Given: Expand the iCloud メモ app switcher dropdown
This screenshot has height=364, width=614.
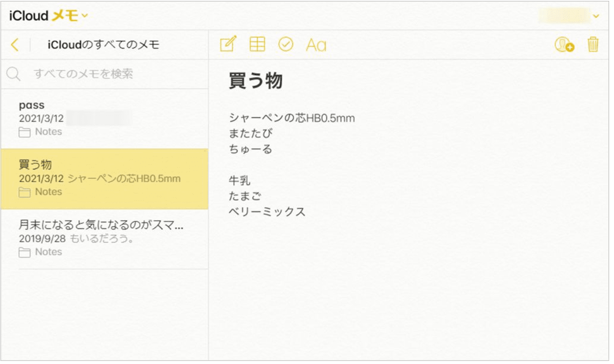Looking at the screenshot, I should (85, 16).
